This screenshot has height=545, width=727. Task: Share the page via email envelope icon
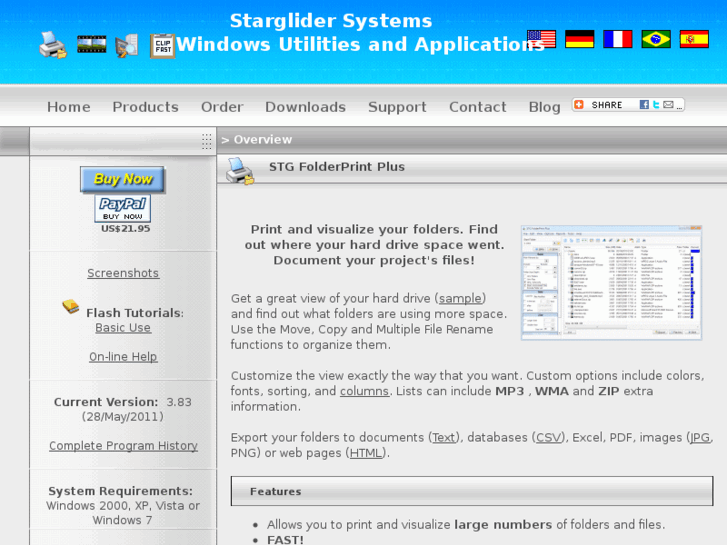tap(668, 105)
